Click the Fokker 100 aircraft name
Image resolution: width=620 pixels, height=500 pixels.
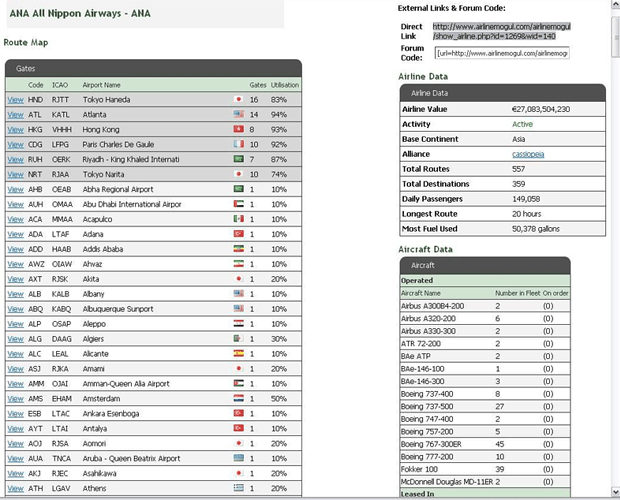coord(419,469)
